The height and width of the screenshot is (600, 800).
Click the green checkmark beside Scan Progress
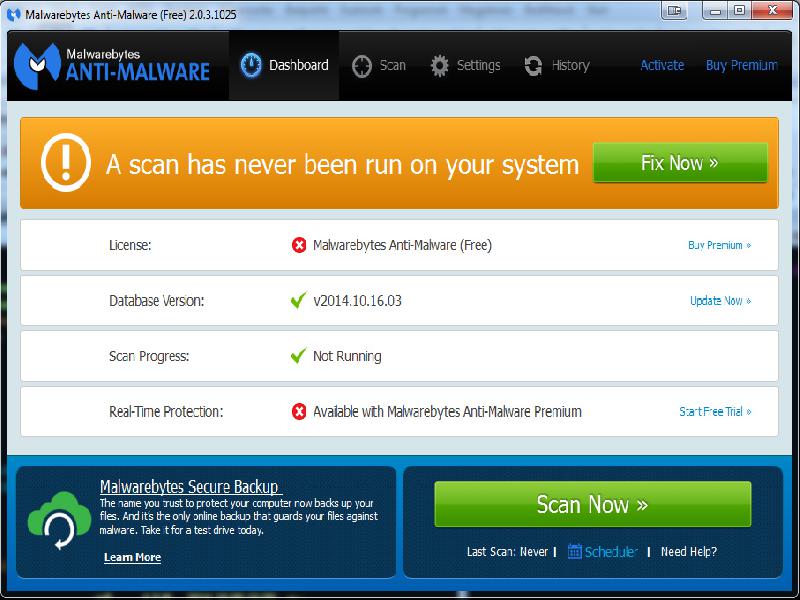[x=298, y=356]
